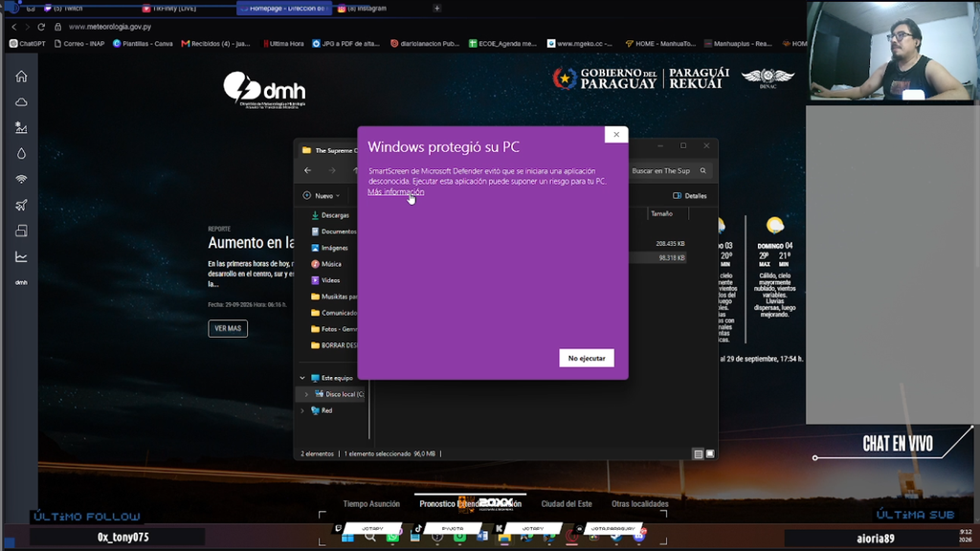Click the radar signal icon in sidebar
Image resolution: width=980 pixels, height=551 pixels.
coord(21,179)
